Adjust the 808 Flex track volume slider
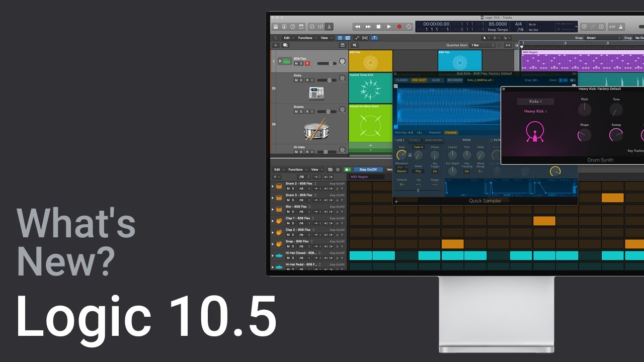This screenshot has width=644, height=362. (327, 63)
